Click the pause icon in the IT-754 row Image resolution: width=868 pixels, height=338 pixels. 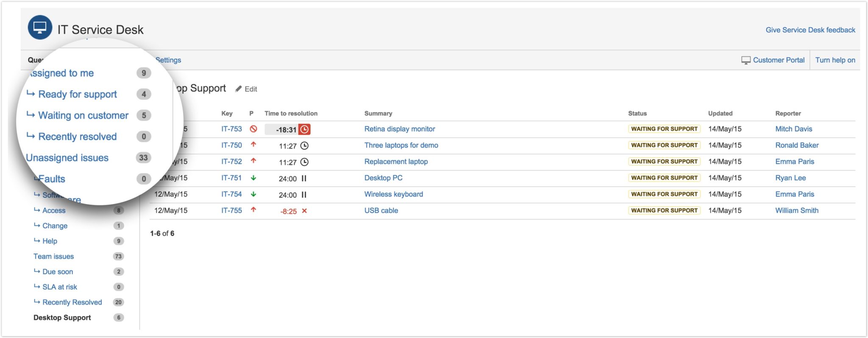click(x=304, y=195)
